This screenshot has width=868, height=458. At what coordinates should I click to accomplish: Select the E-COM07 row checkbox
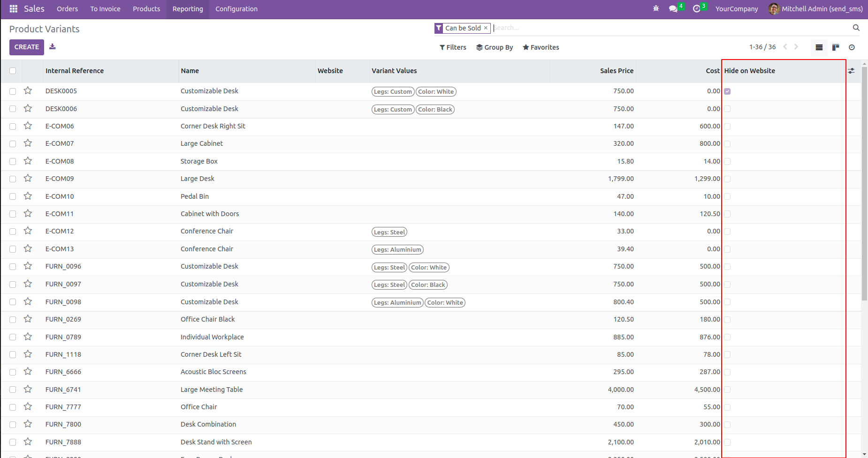click(x=13, y=144)
